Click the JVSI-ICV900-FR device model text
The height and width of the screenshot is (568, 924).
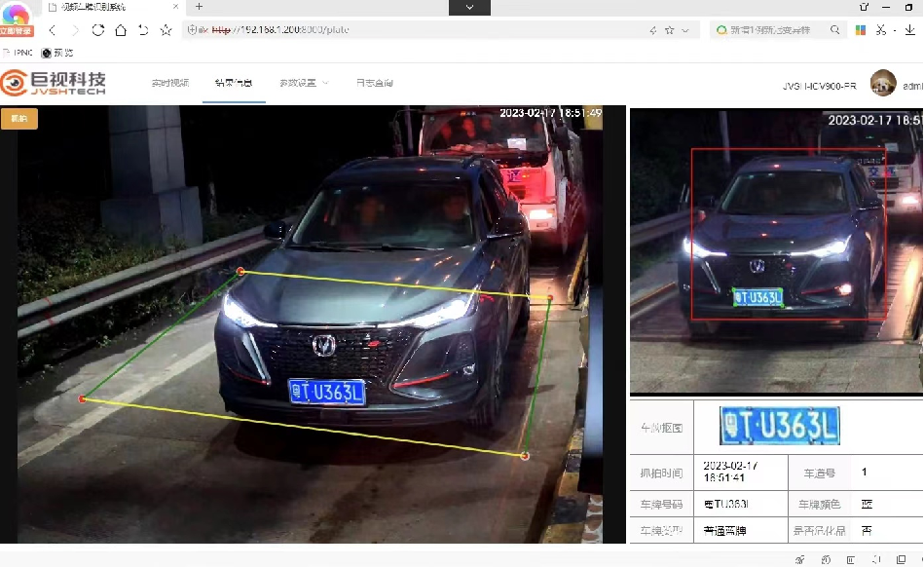tap(819, 86)
